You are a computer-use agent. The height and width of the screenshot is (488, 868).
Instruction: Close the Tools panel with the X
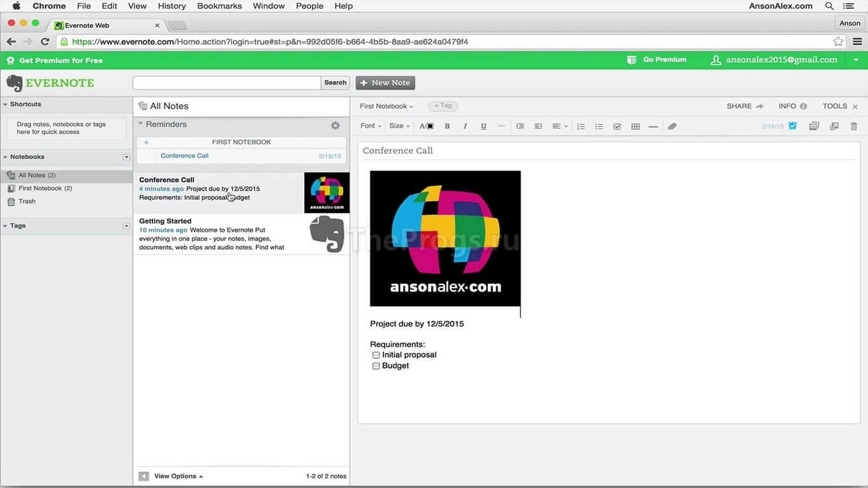[855, 106]
